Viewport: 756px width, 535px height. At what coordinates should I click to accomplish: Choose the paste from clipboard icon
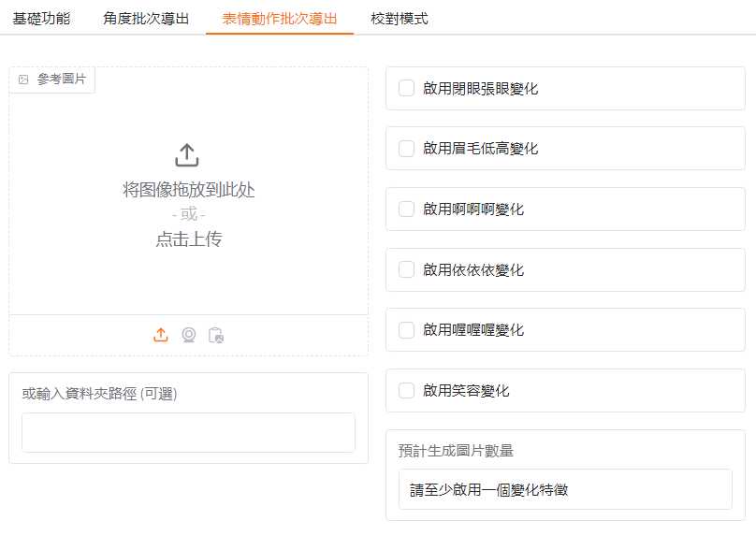point(216,335)
